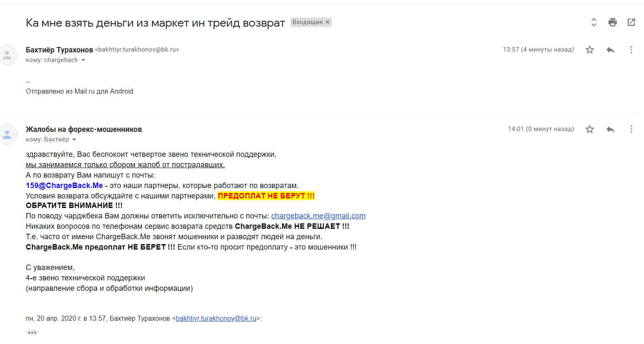Click Бахтиёр Турахонов's sender avatar
Screen dimensions: 644x344
[x=7, y=54]
